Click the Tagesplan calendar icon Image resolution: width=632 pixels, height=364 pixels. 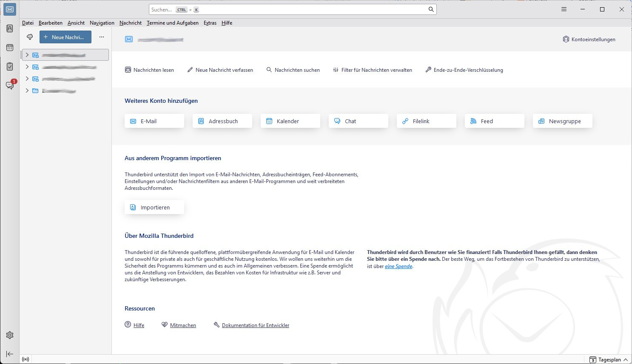593,360
